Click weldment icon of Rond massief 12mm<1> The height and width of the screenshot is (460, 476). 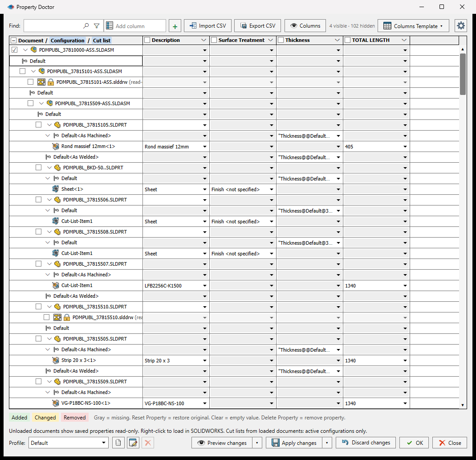[56, 146]
